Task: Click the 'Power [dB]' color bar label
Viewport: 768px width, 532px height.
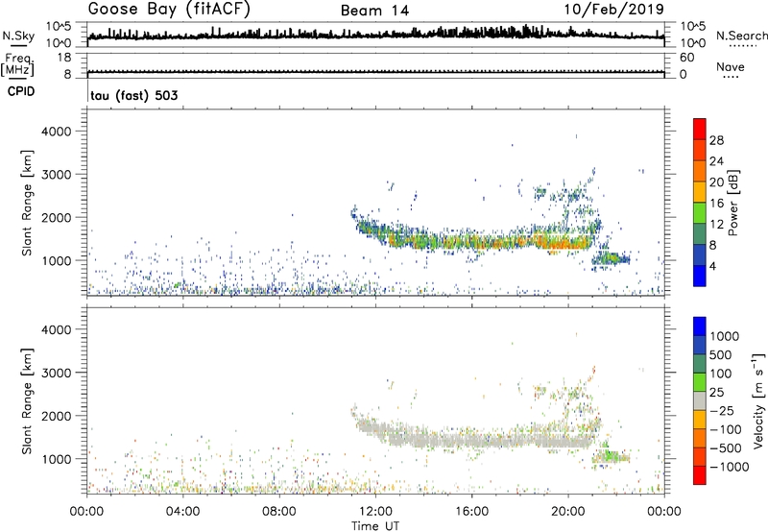Action: (733, 203)
